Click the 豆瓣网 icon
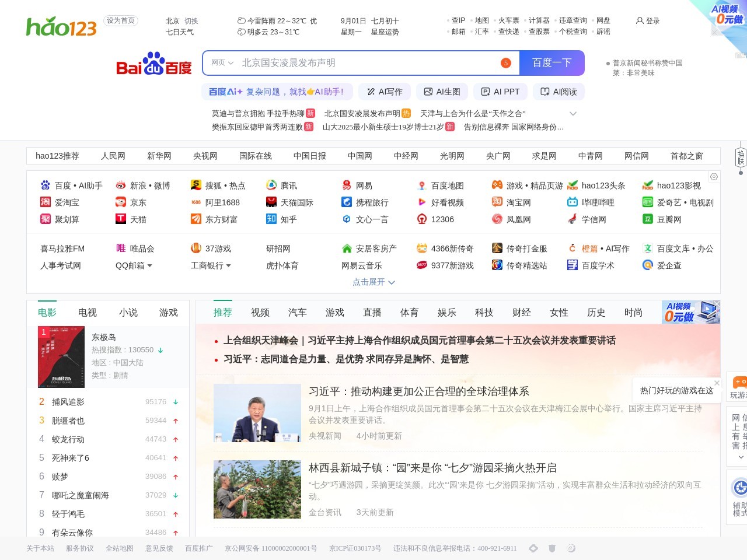 (648, 219)
